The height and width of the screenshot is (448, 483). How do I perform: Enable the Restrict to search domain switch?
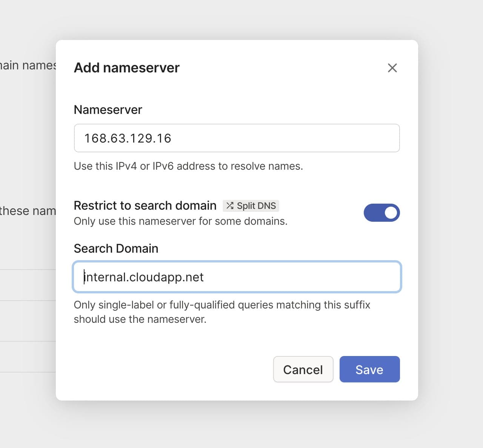[382, 213]
